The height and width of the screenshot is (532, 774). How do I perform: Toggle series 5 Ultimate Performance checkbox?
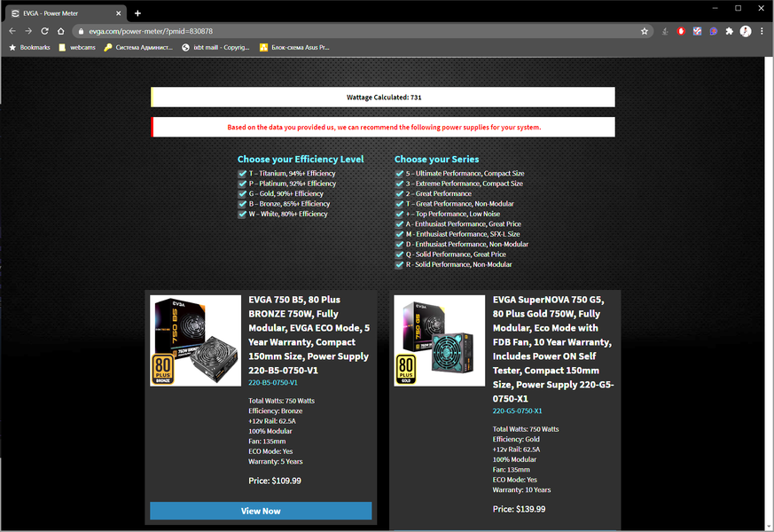click(x=399, y=173)
